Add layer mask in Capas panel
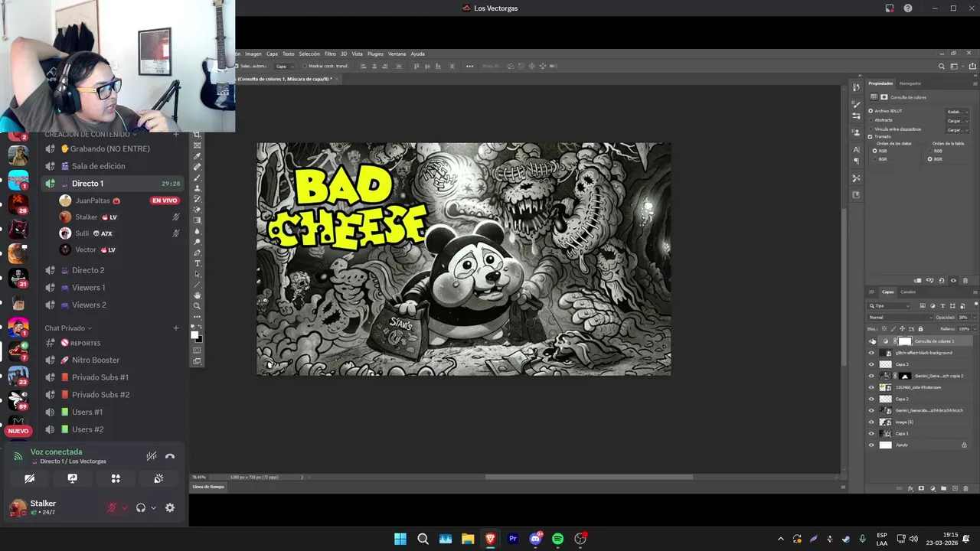Screen dimensions: 980x551 coord(921,488)
